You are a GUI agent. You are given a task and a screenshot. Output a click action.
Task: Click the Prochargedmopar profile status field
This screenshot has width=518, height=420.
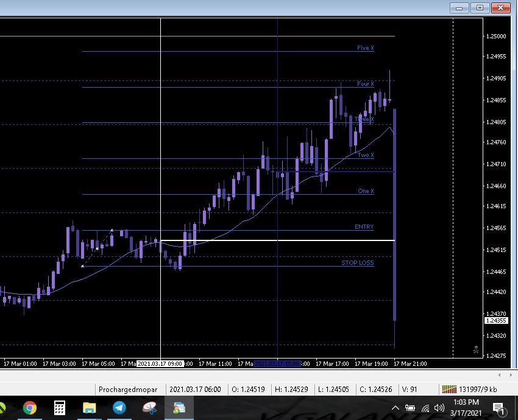[128, 390]
